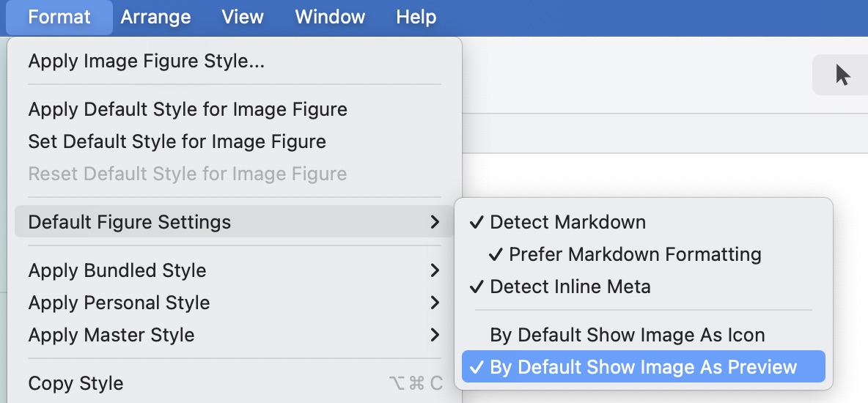Select By Default Show Image As Preview
This screenshot has width=868, height=403.
point(643,367)
